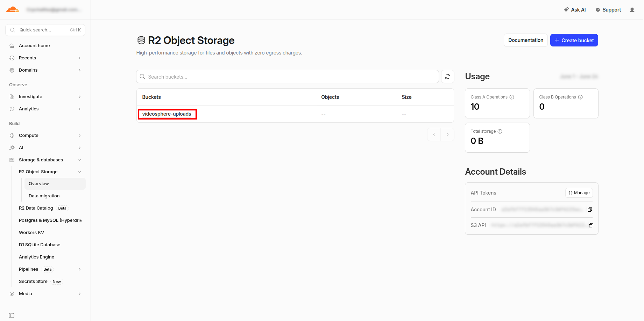Click the Account home house icon
This screenshot has height=321, width=644.
point(12,46)
